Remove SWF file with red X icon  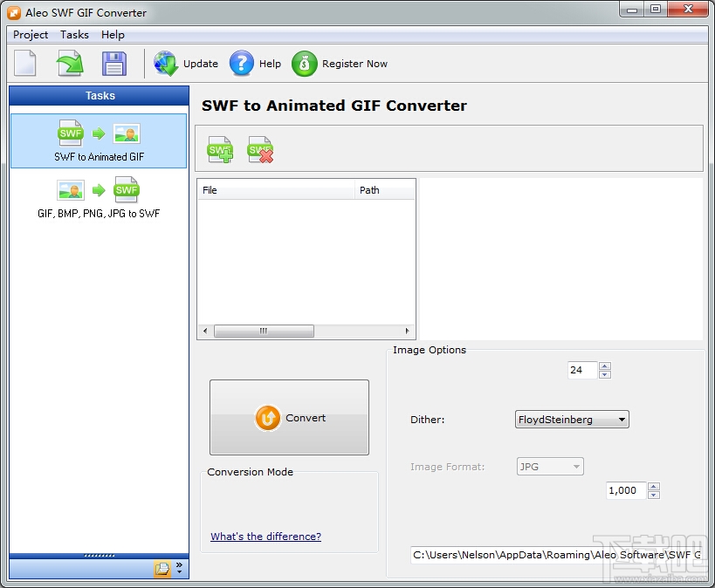(260, 149)
